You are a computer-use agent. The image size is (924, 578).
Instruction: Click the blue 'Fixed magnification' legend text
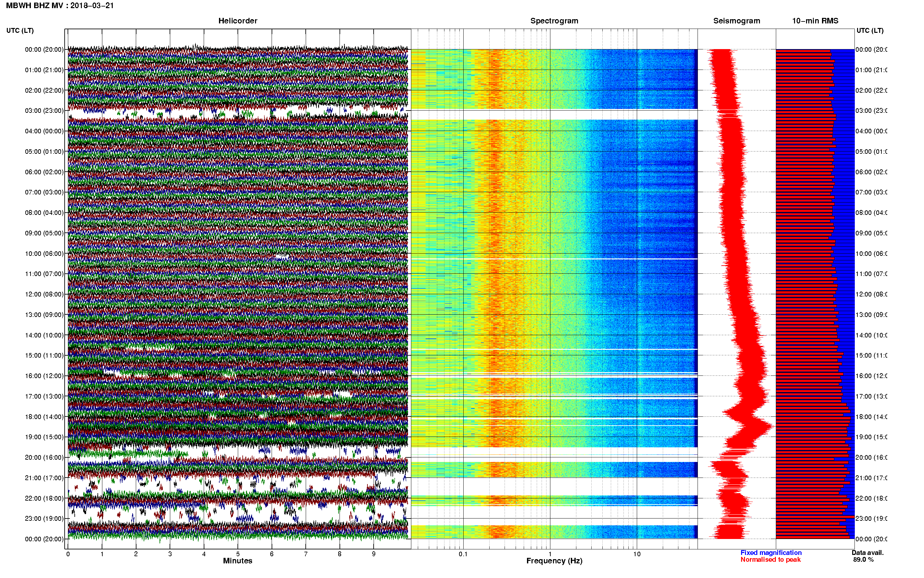(771, 553)
